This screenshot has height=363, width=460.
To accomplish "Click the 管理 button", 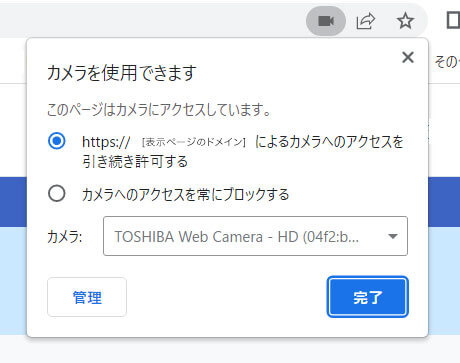I will point(87,297).
